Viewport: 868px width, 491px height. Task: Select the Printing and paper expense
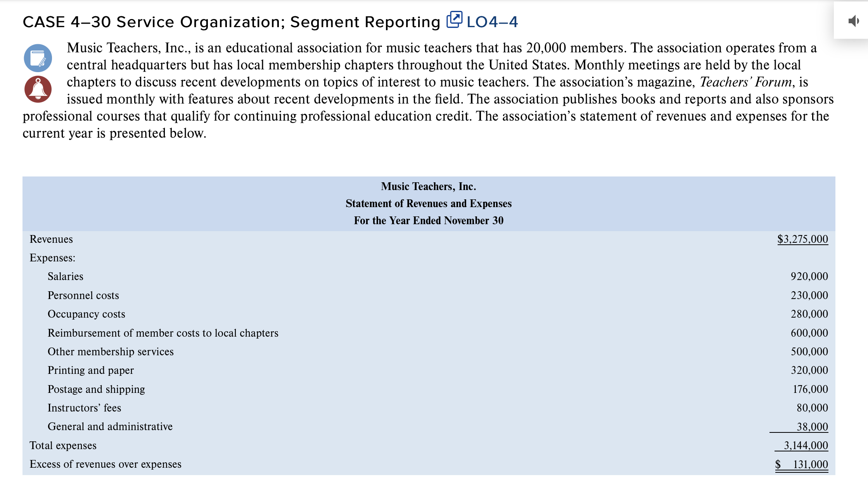pos(91,370)
